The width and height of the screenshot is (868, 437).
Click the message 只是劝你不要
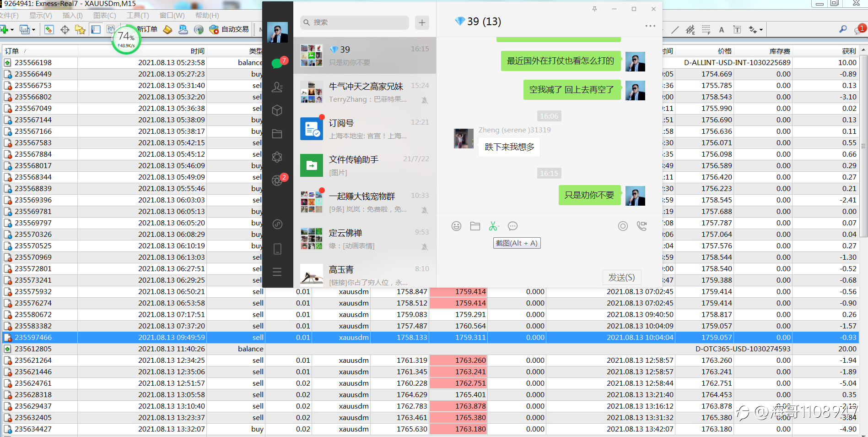pyautogui.click(x=589, y=195)
